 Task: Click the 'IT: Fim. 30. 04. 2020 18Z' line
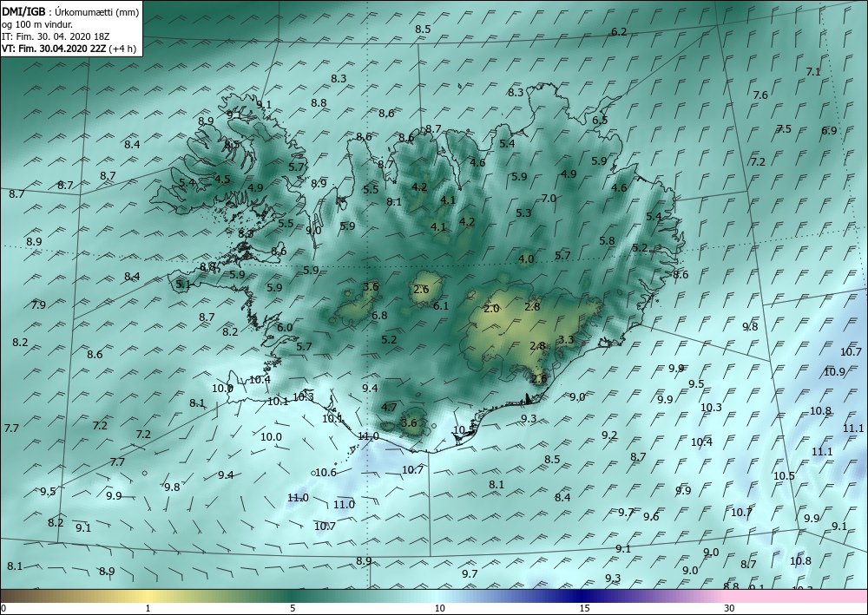(x=56, y=36)
